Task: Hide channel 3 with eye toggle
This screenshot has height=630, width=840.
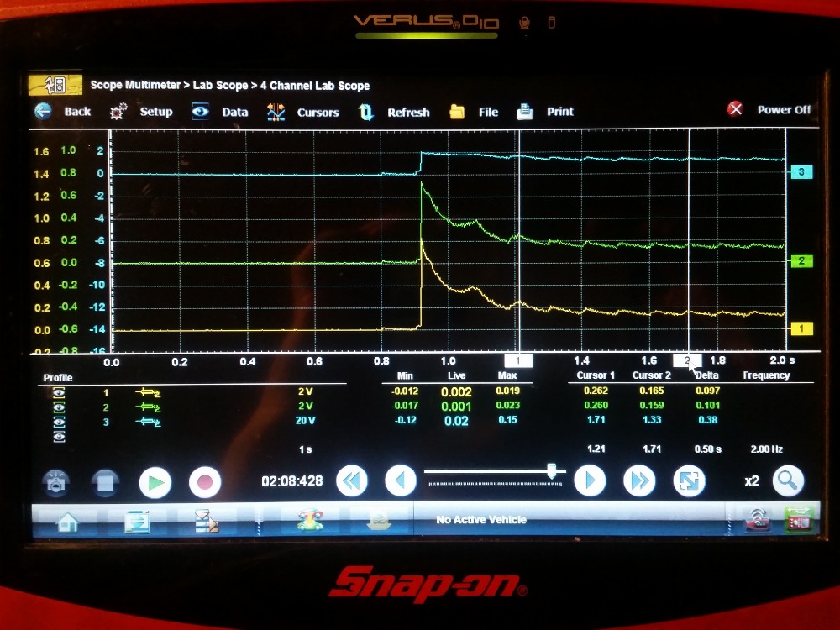Action: point(59,421)
